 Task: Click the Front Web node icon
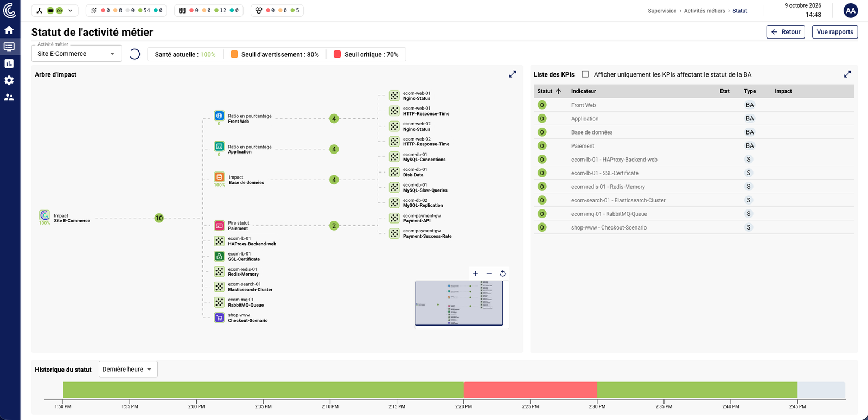click(x=219, y=116)
